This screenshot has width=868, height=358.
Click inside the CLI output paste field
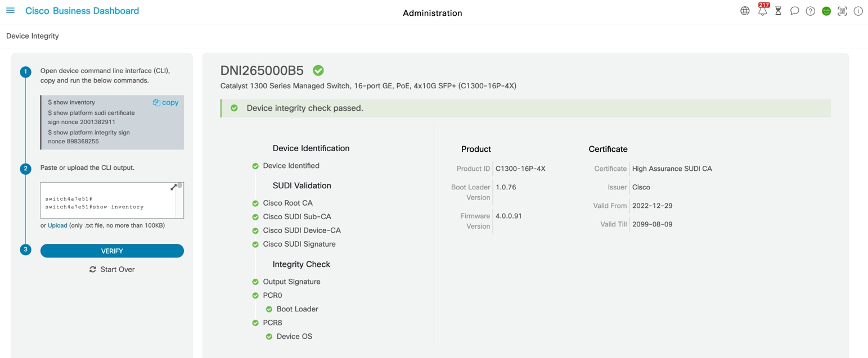click(110, 202)
